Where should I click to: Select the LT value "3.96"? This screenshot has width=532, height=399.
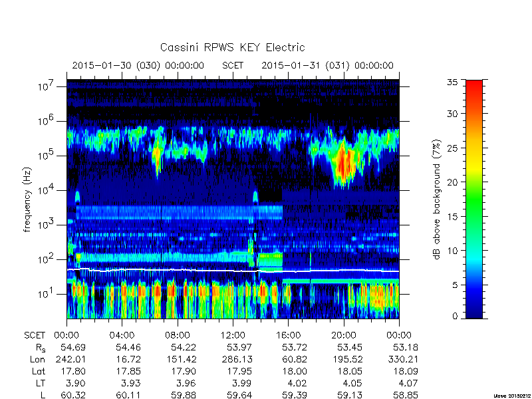187,383
